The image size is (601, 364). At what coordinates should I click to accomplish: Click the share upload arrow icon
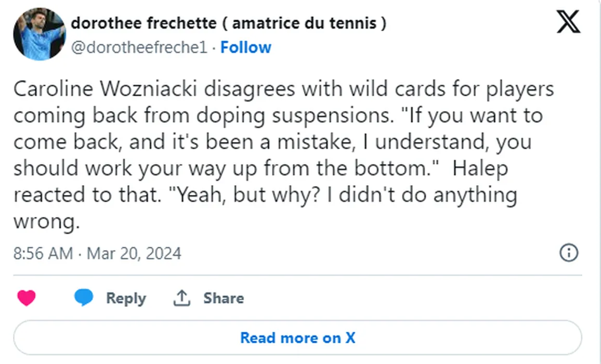[x=181, y=298]
